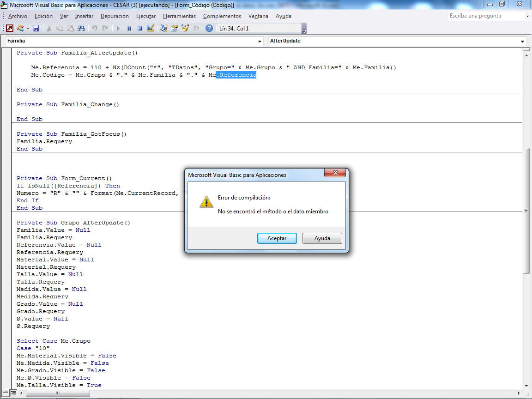The width and height of the screenshot is (532, 399).
Task: Expand the Familia object dropdown
Action: click(260, 41)
